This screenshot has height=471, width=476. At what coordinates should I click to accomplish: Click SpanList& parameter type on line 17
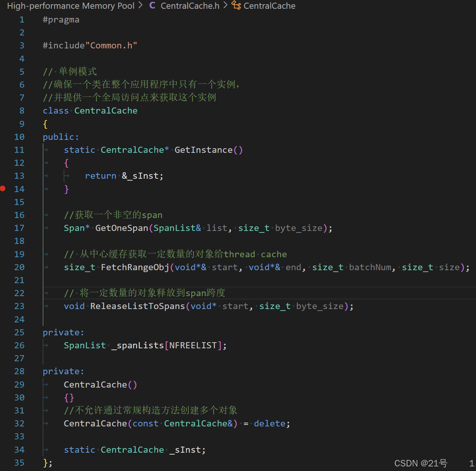click(177, 228)
